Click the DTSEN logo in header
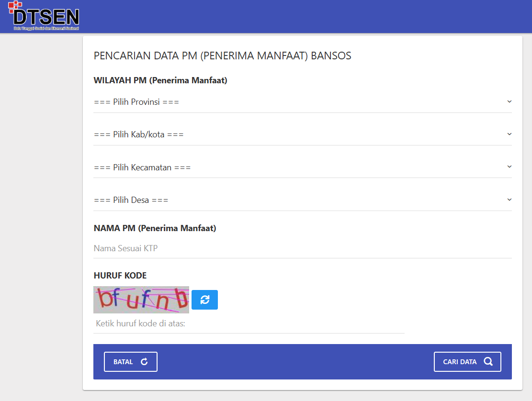This screenshot has width=532, height=401. pyautogui.click(x=44, y=16)
